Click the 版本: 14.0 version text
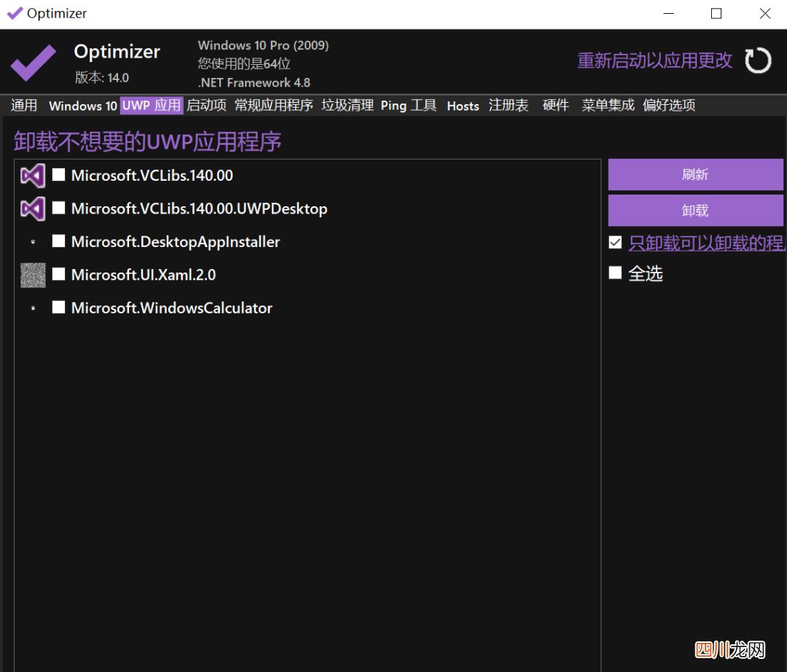Viewport: 787px width, 672px height. (102, 78)
